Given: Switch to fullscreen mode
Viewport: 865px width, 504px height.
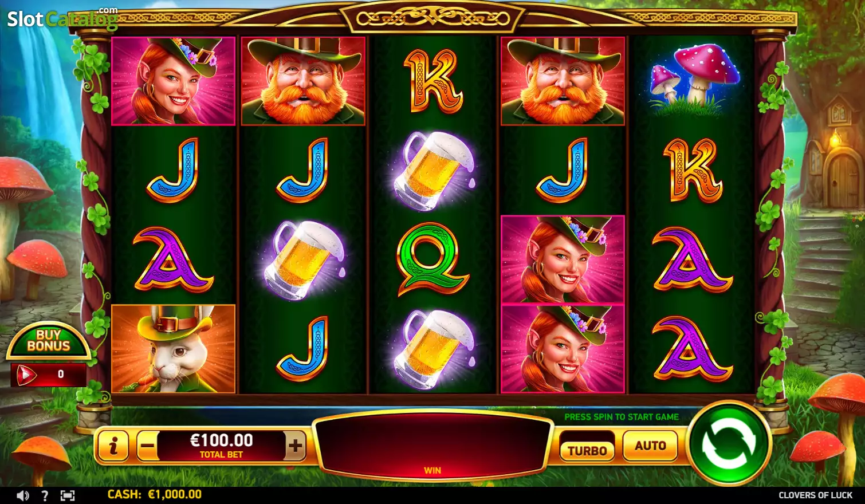Looking at the screenshot, I should click(x=68, y=495).
